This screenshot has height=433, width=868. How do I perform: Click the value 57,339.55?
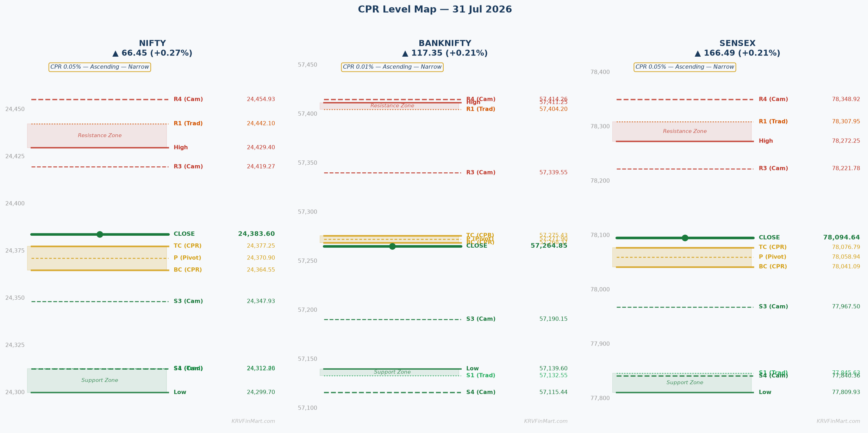click(553, 172)
